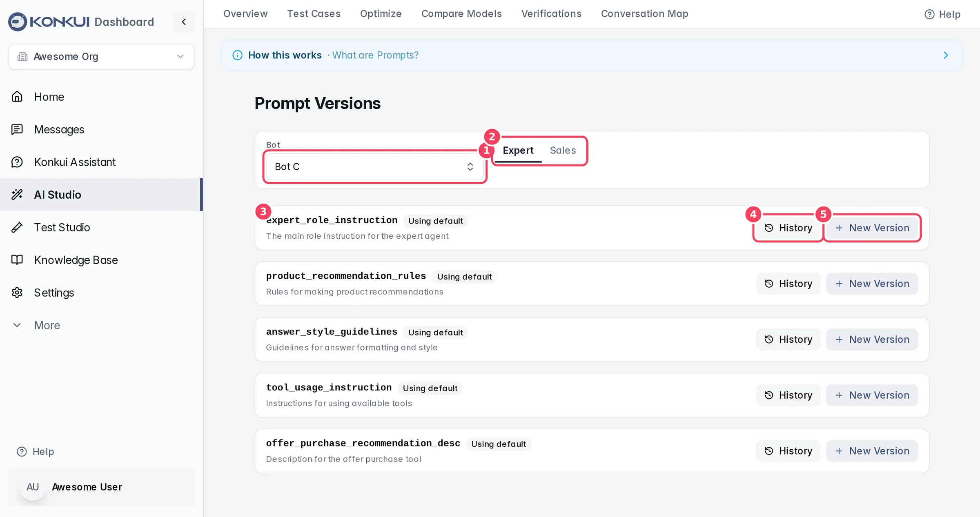Open the Conversation Map tab
This screenshot has height=517, width=980.
(x=644, y=14)
